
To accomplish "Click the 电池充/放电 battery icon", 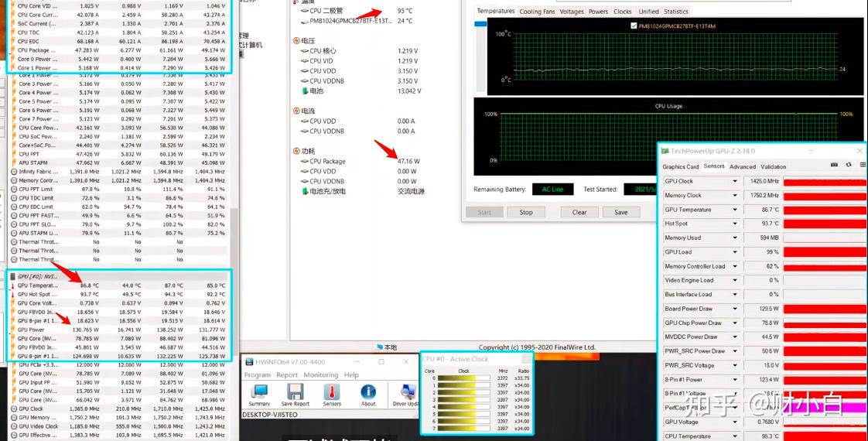I will click(305, 191).
